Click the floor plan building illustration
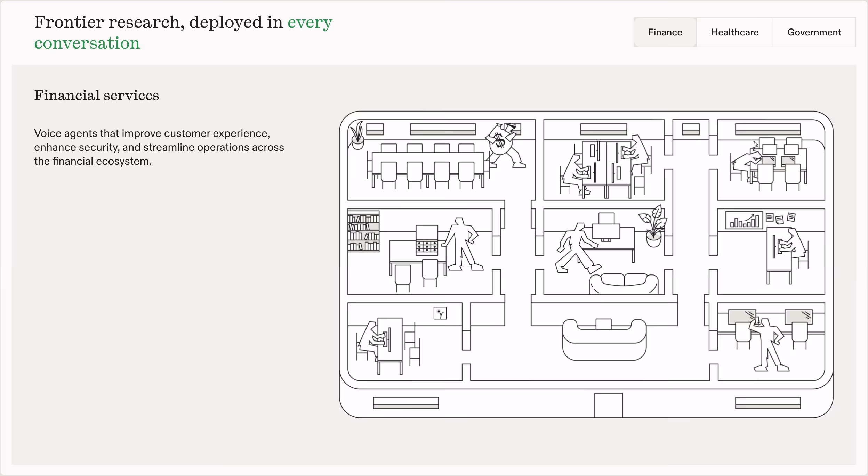 pos(586,264)
